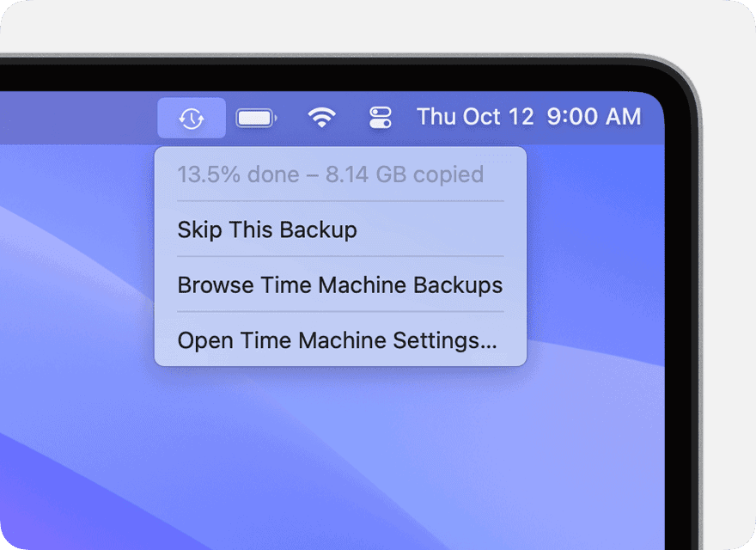Open Notification Center via date and time
The image size is (756, 550).
click(529, 117)
